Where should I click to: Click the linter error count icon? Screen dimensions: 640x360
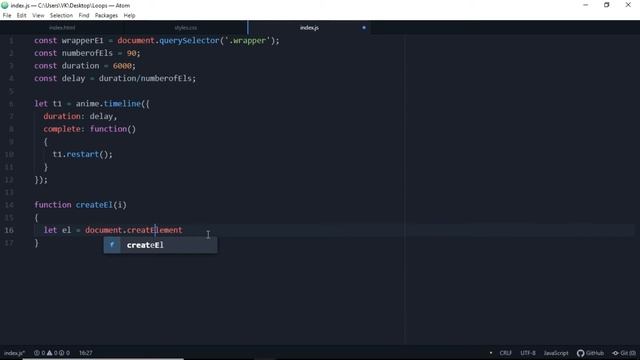point(37,353)
